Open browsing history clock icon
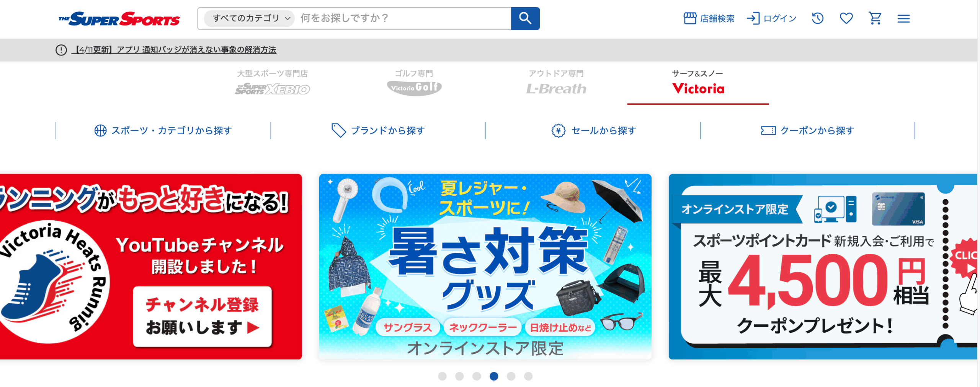The height and width of the screenshot is (387, 980). click(x=818, y=18)
